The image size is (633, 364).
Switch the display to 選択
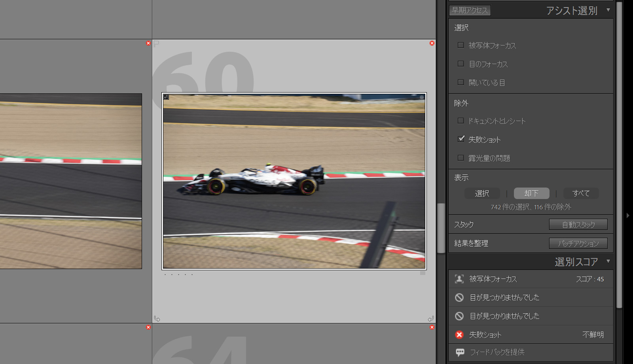coord(482,193)
